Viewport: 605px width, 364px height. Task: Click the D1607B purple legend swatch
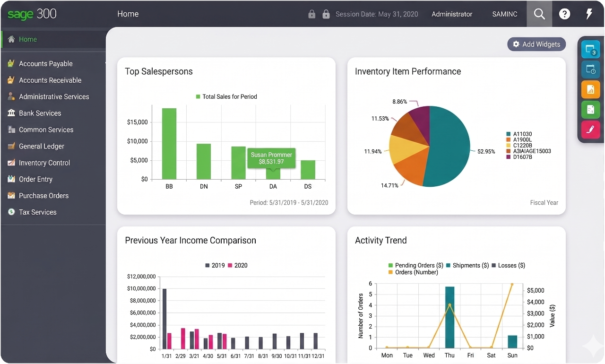pyautogui.click(x=509, y=157)
